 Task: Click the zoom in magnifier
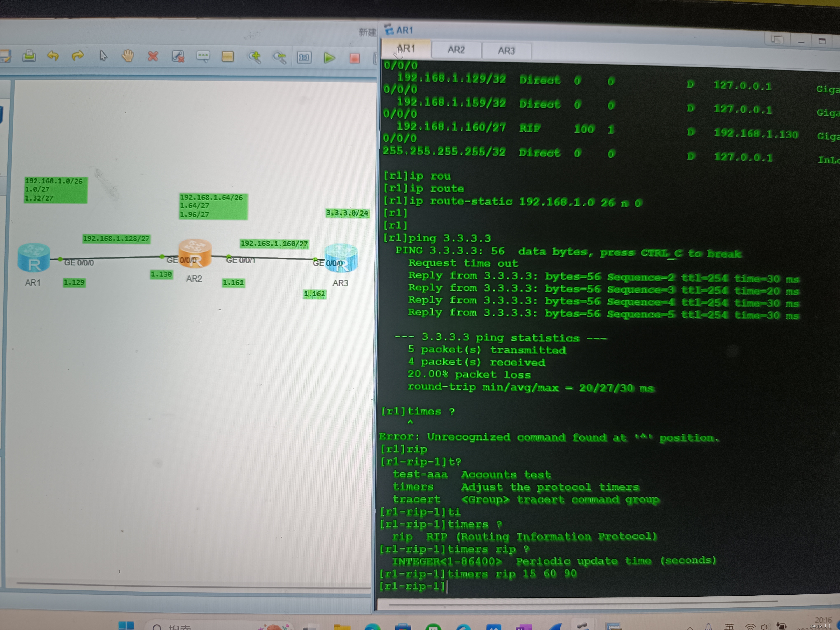pyautogui.click(x=254, y=57)
